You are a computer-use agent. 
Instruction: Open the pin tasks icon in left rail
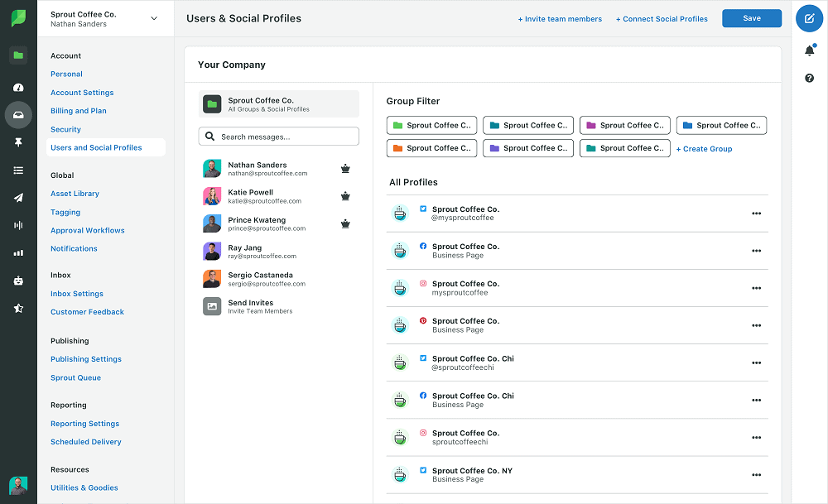(18, 142)
